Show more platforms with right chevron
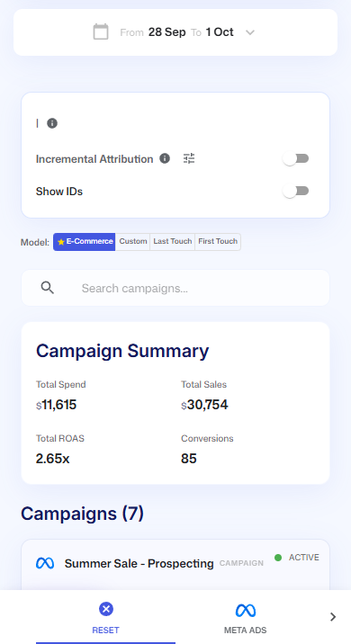The image size is (351, 644). [333, 616]
